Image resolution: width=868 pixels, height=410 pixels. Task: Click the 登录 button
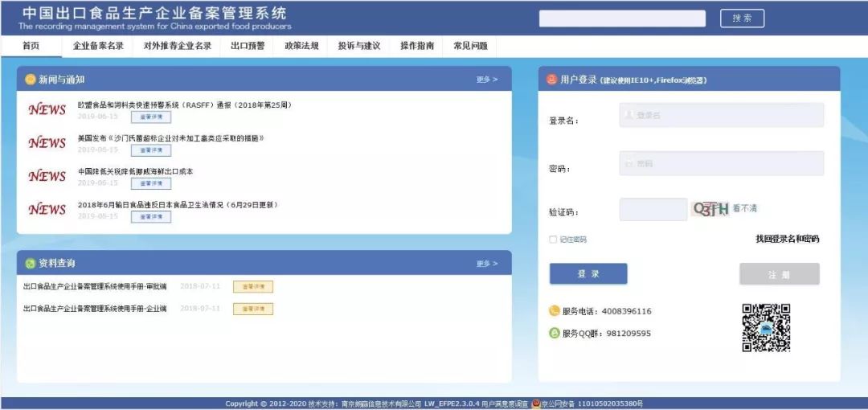[x=588, y=273]
